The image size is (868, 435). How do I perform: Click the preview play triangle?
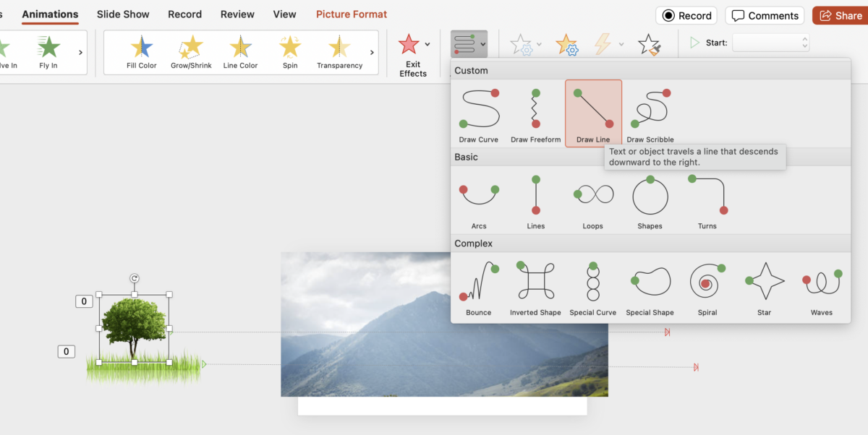(x=694, y=43)
